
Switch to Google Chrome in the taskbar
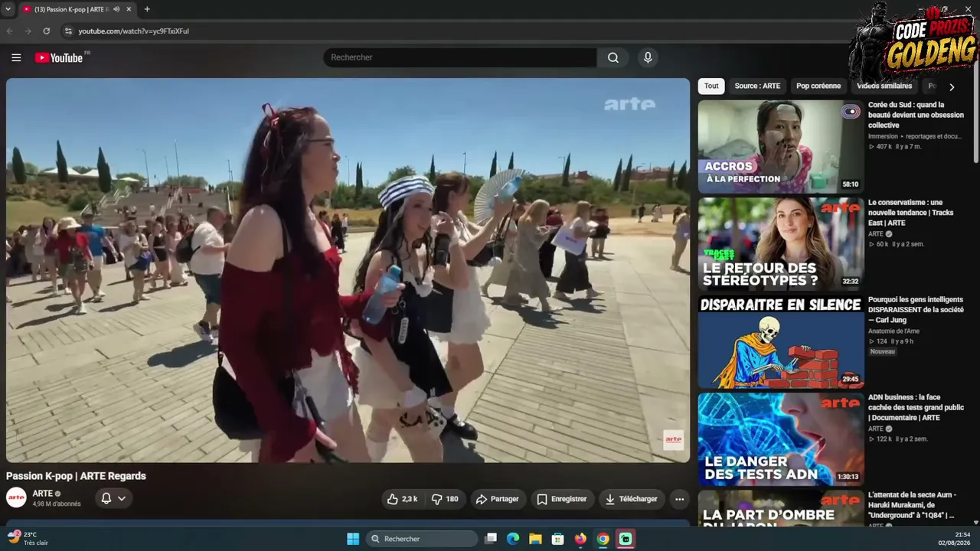603,539
